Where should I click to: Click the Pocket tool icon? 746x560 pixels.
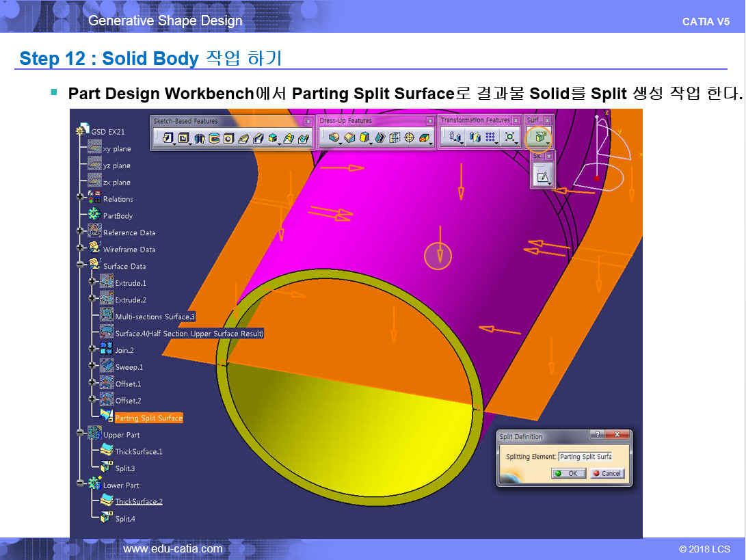point(183,138)
